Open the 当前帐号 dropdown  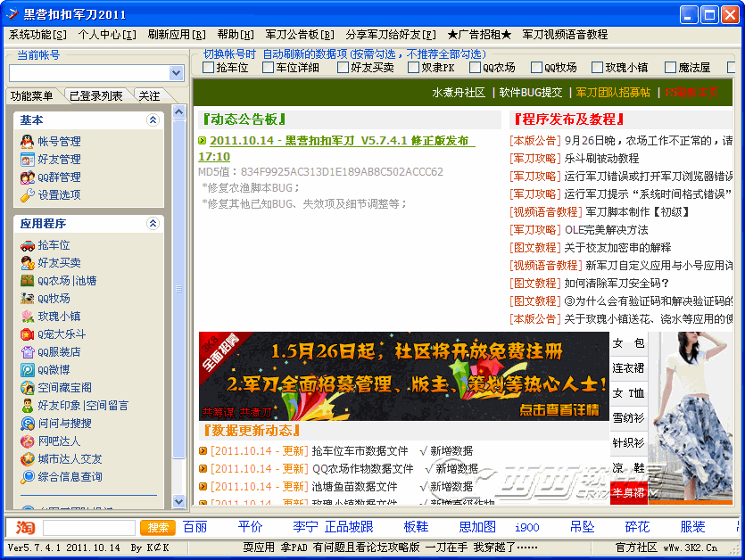coord(177,73)
